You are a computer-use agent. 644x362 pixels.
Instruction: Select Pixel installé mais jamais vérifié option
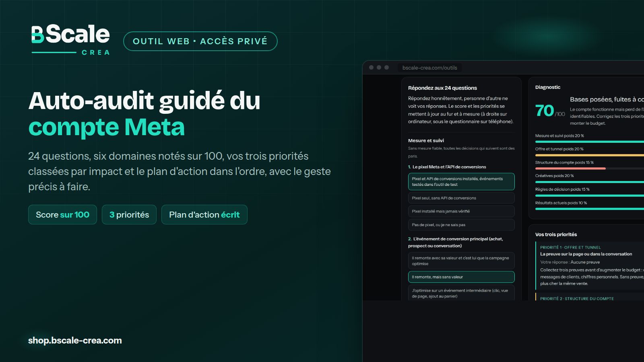tap(461, 211)
